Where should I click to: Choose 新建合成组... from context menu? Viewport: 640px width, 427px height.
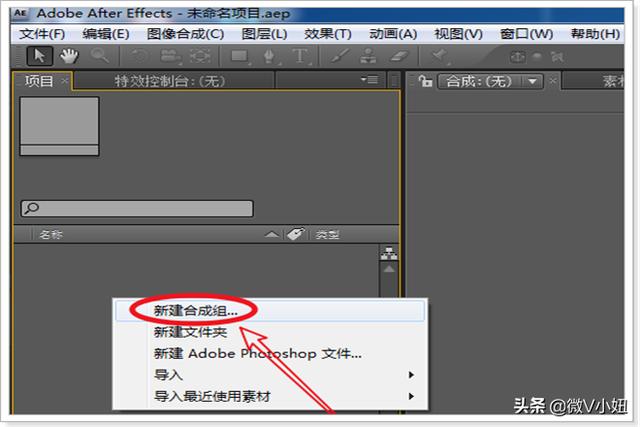point(196,311)
